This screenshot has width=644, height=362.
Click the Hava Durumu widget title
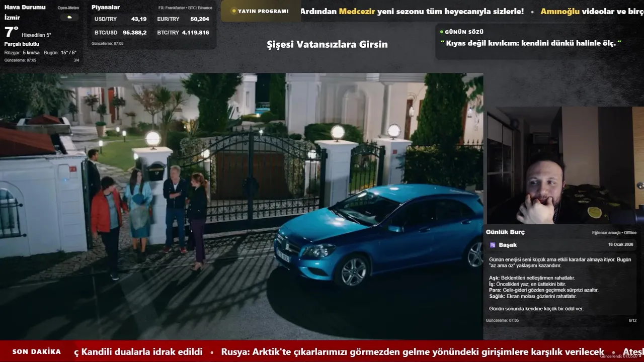pos(25,8)
